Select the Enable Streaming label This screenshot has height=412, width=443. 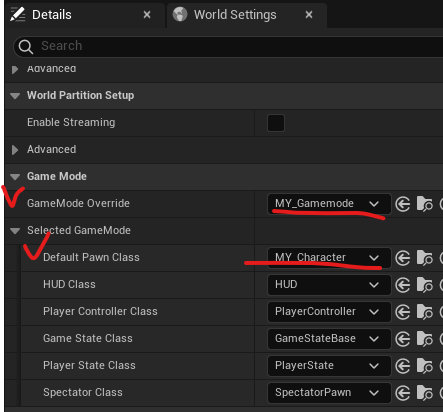(71, 122)
